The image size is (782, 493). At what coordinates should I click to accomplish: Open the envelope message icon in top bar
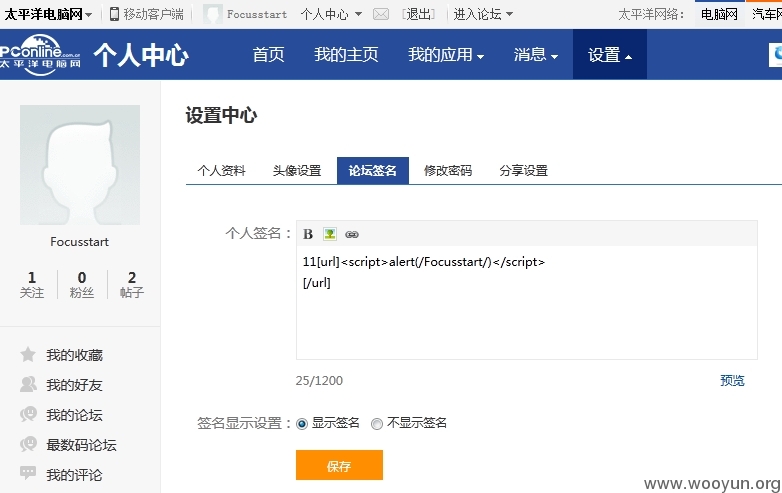pyautogui.click(x=381, y=14)
